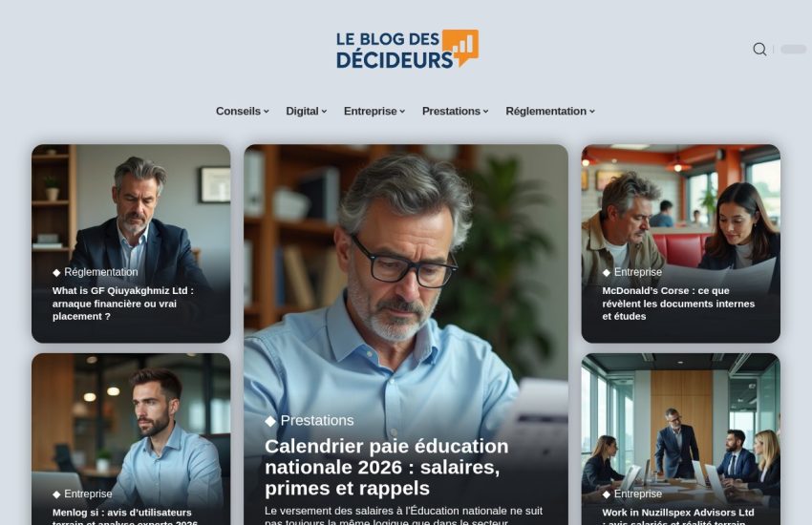Click the Le Blog des Décideurs logo
Viewport: 812px width, 525px height.
(x=407, y=49)
